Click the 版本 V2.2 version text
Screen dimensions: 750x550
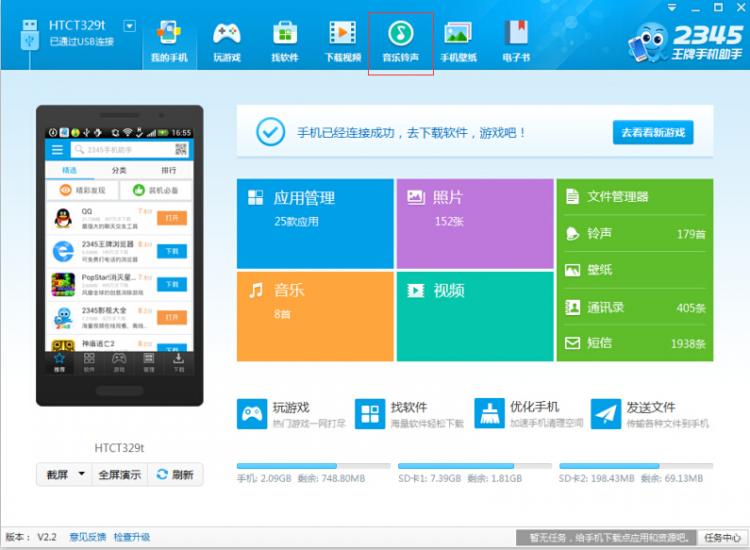(x=31, y=537)
